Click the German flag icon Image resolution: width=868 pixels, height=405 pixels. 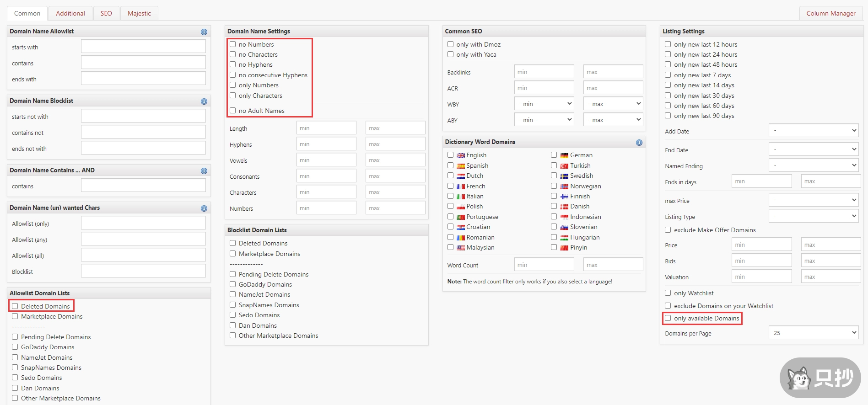[564, 156]
